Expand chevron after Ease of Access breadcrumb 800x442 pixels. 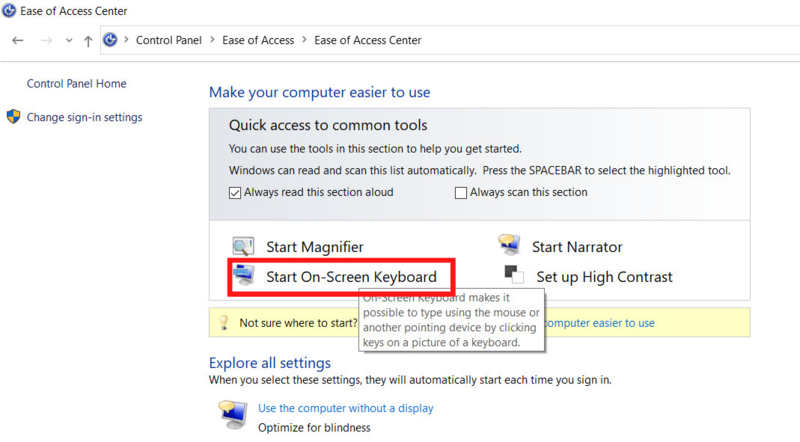[304, 40]
